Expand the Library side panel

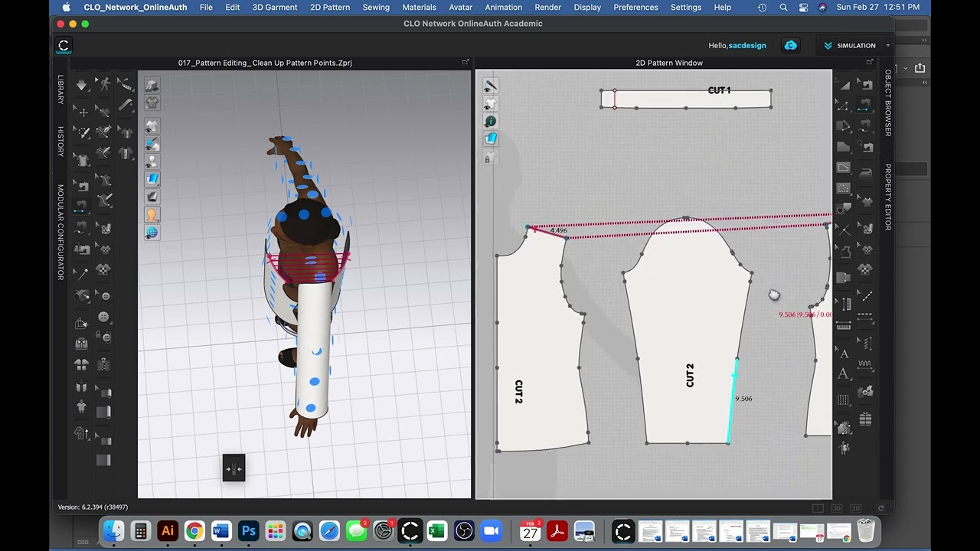60,90
